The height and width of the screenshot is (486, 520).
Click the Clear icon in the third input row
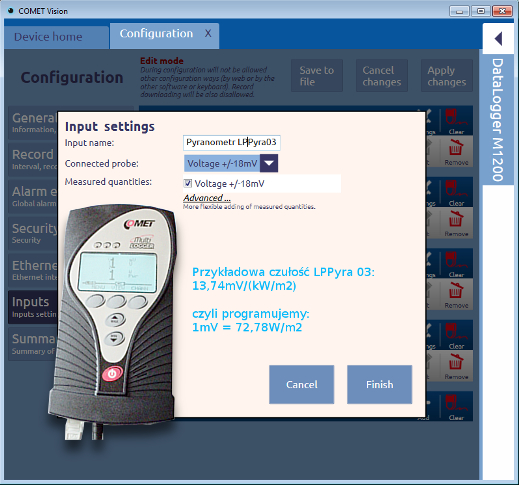coord(456,264)
